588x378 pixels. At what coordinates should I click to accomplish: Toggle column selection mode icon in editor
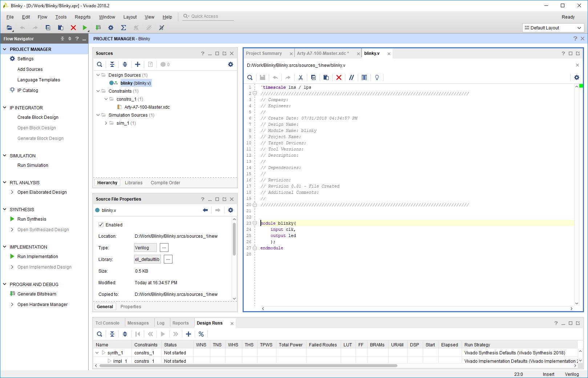(364, 77)
